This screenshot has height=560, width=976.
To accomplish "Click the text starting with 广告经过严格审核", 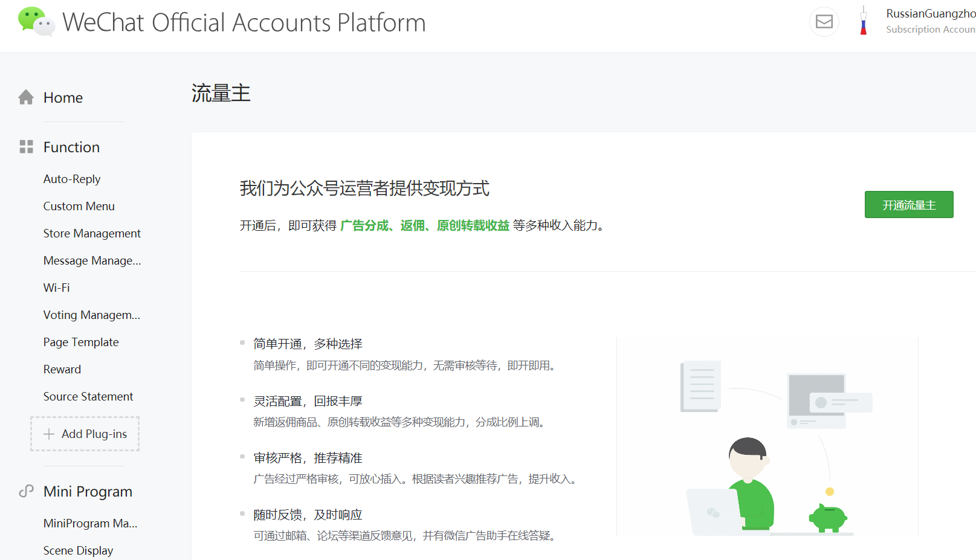I will (417, 479).
